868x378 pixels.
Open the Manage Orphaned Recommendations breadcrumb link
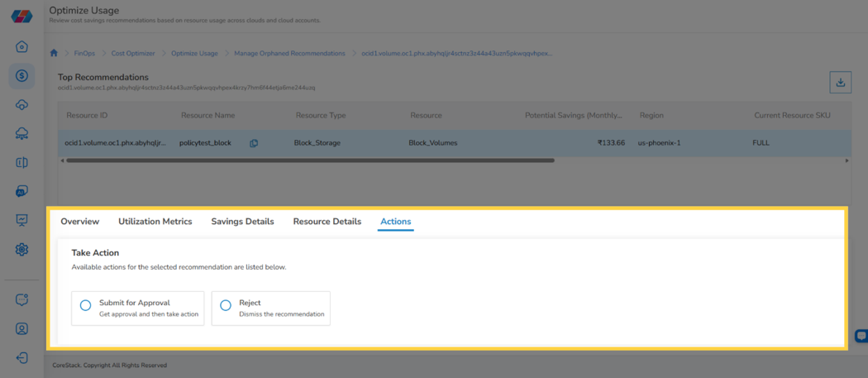click(x=289, y=53)
